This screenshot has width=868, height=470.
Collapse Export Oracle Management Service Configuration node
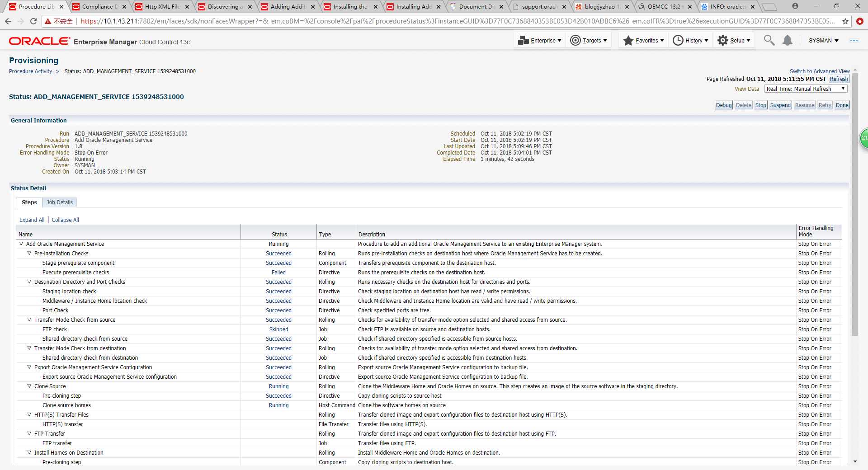tap(29, 367)
